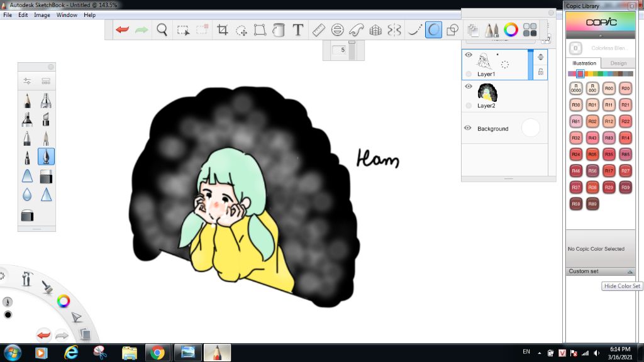Select the Paintbrush brush
This screenshot has height=362, width=644.
pos(46,138)
